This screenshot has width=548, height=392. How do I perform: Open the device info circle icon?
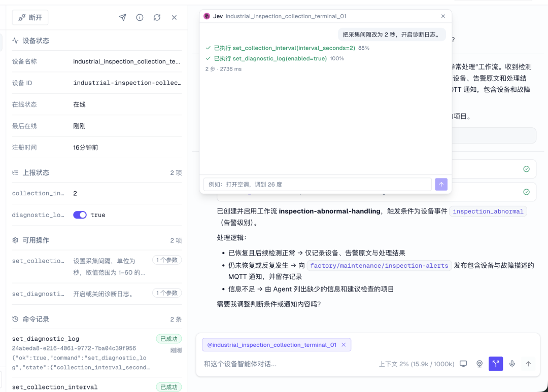pyautogui.click(x=140, y=17)
